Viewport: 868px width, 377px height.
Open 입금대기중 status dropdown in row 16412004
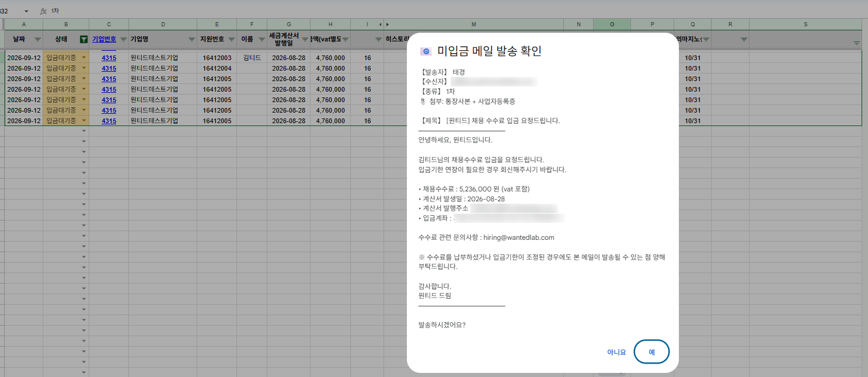84,68
